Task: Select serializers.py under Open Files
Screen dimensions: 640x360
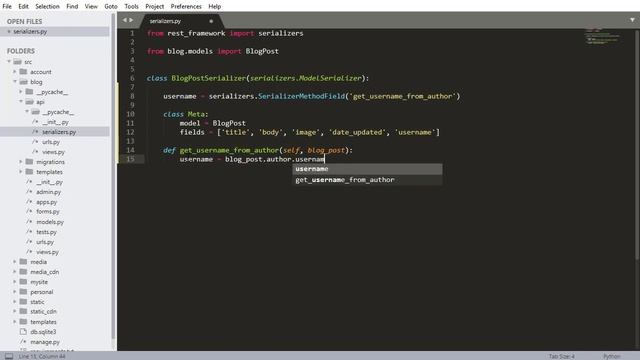Action: tap(55, 31)
